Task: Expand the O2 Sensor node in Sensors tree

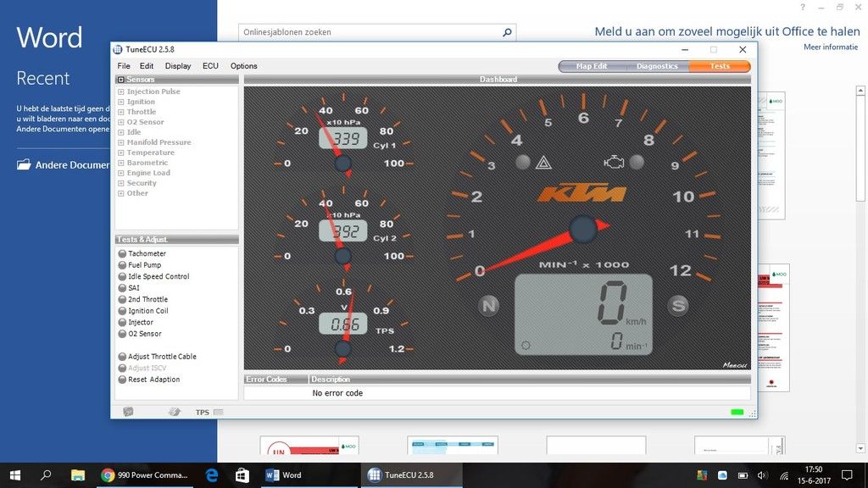Action: click(120, 122)
